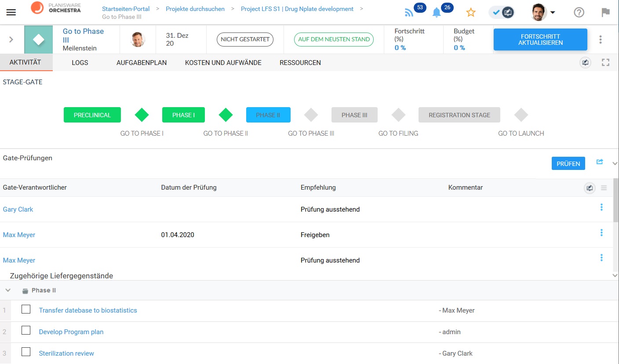The height and width of the screenshot is (364, 619).
Task: Collapse the Gate-Prüfungen section chevron
Action: tap(615, 163)
